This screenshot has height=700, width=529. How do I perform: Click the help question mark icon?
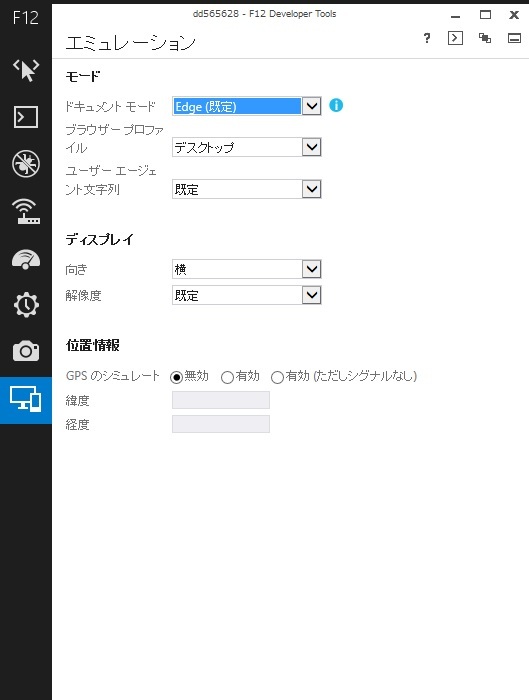pos(427,38)
